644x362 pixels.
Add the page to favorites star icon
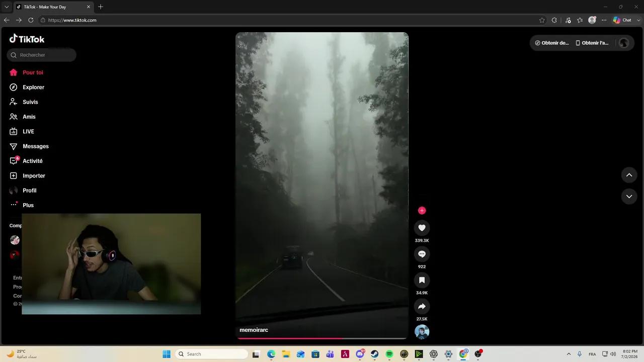tap(542, 20)
